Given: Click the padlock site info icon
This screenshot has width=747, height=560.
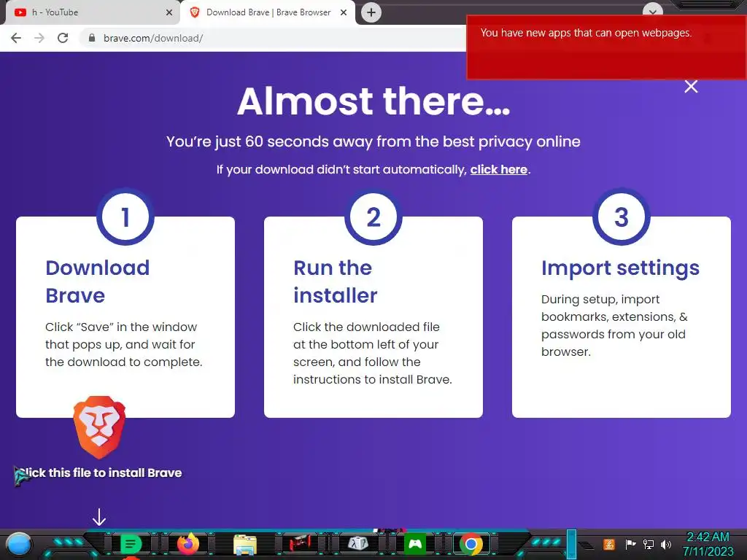Looking at the screenshot, I should (x=92, y=38).
